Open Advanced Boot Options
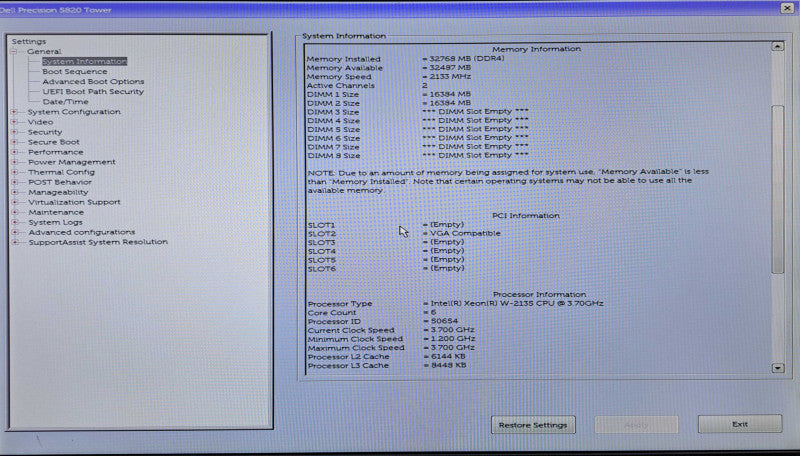The image size is (800, 456). pyautogui.click(x=93, y=82)
